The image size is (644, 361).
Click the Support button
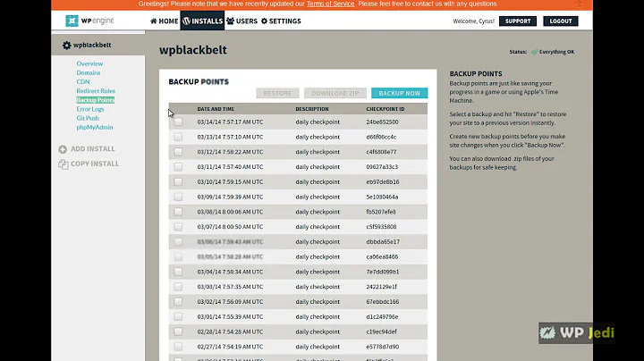pos(518,21)
